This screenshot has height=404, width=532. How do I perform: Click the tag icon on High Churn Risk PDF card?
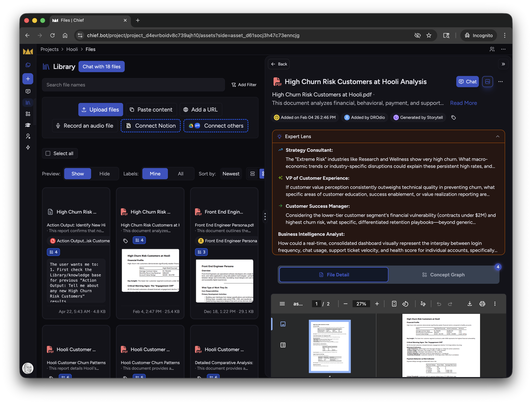tap(125, 241)
